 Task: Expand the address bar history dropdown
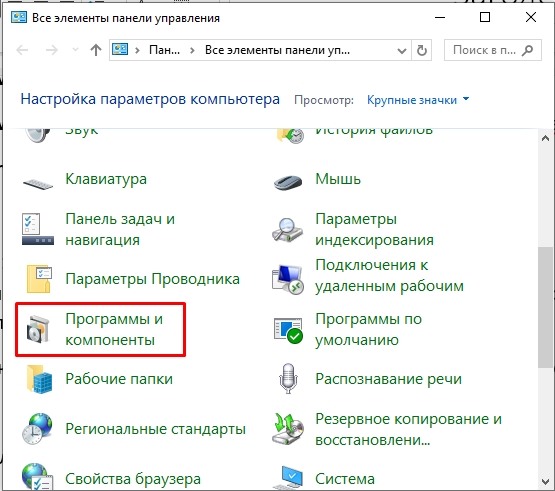tap(402, 51)
